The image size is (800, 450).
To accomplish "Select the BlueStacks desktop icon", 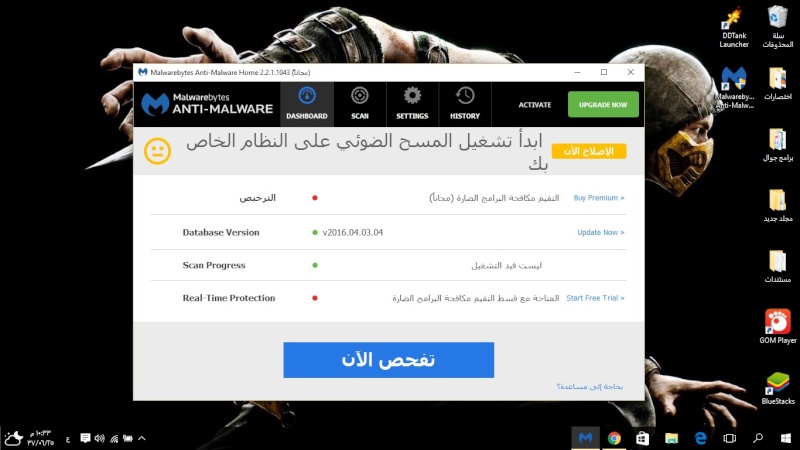I will pyautogui.click(x=778, y=388).
